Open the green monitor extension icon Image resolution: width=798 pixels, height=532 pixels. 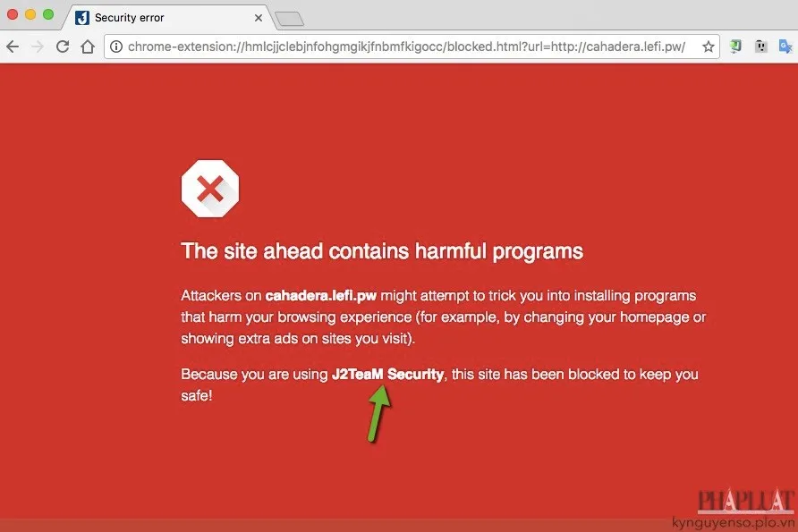[735, 46]
